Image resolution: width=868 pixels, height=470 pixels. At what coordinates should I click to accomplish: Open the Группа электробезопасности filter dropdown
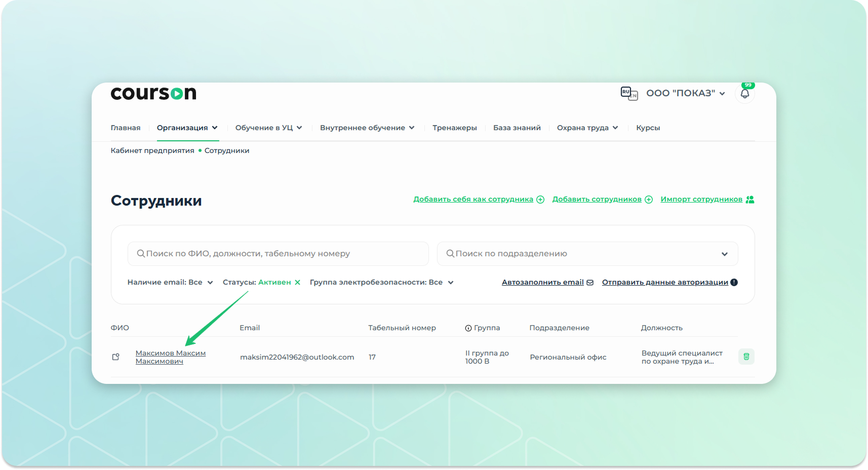click(381, 283)
